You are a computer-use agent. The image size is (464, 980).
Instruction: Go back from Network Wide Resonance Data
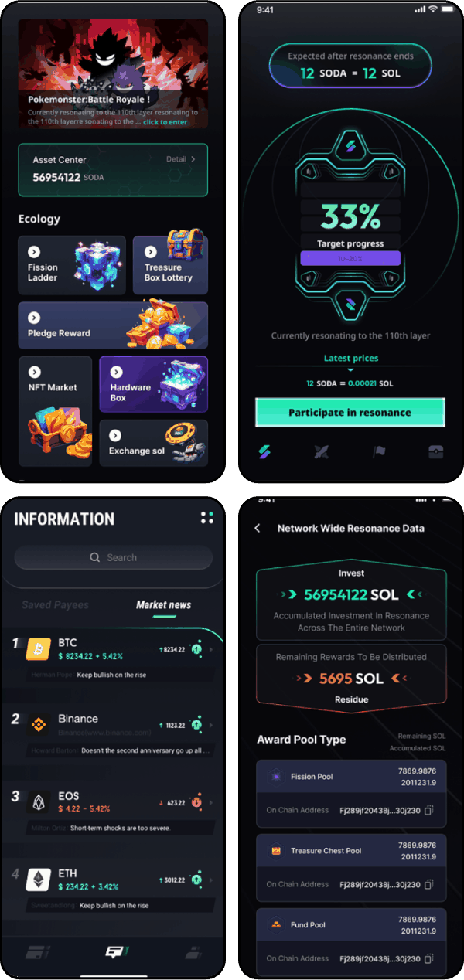point(258,528)
